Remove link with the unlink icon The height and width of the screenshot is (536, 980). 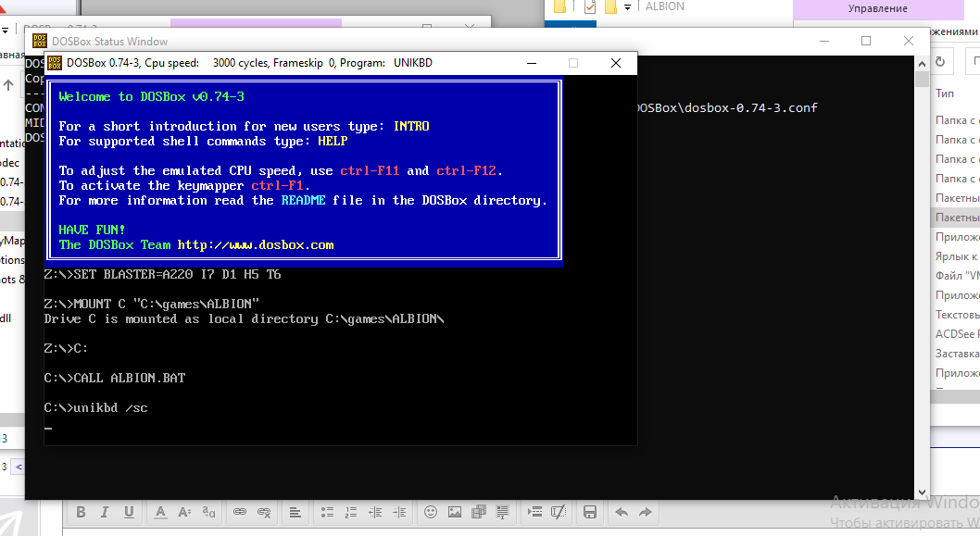(264, 512)
